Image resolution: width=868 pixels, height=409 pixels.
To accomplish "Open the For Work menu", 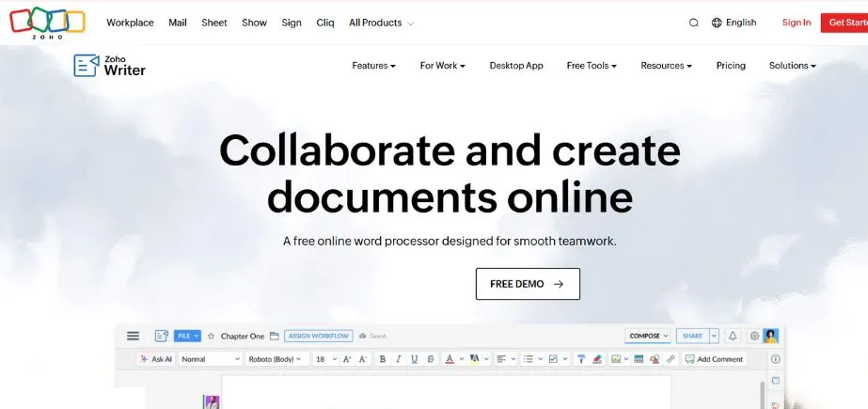I will coord(442,65).
